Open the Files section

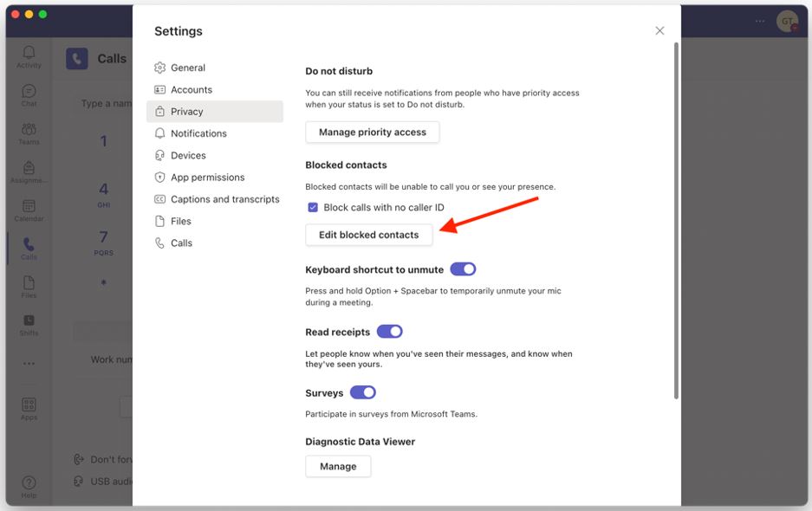point(29,284)
